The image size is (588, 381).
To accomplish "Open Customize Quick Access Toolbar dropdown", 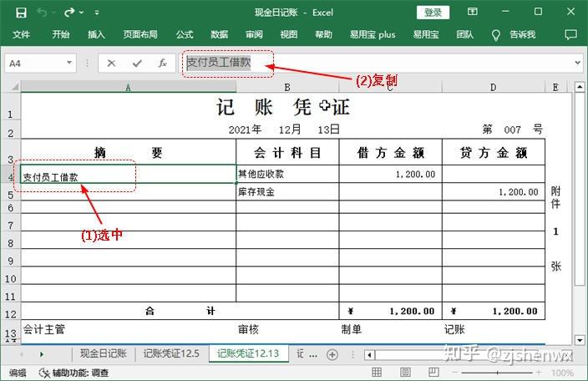I will 97,13.
